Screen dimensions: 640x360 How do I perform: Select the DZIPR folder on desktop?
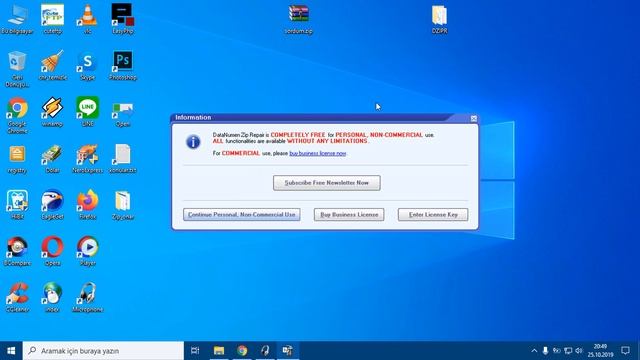point(439,19)
